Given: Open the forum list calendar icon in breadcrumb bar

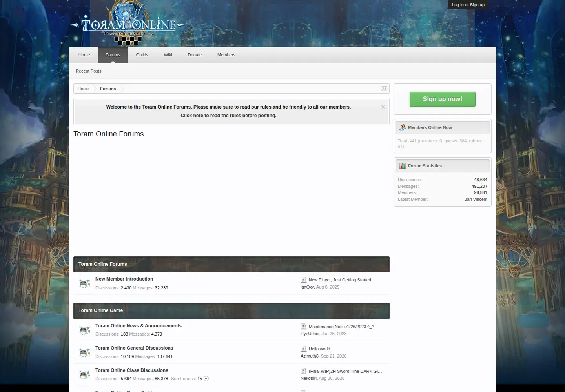Looking at the screenshot, I should pos(384,89).
